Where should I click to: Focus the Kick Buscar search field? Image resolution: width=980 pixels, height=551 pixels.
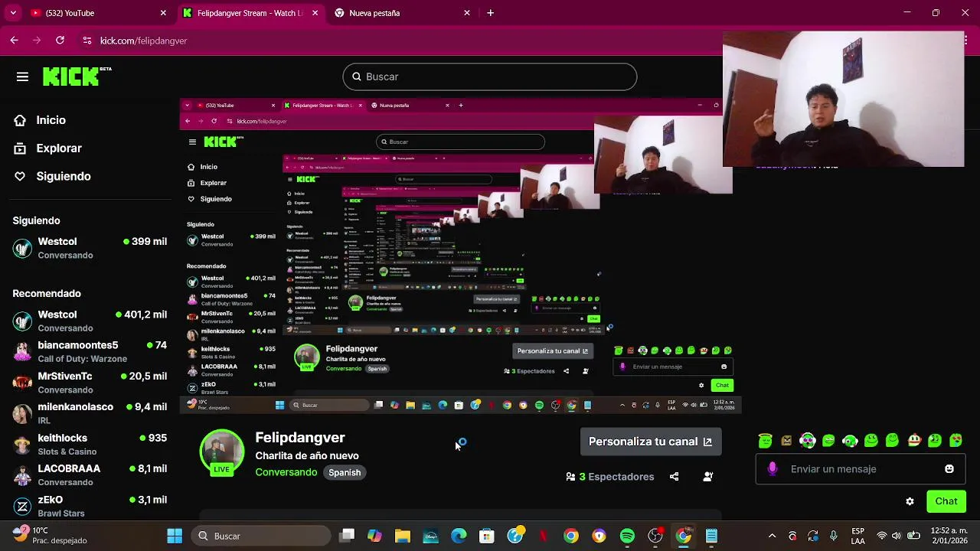click(x=490, y=77)
